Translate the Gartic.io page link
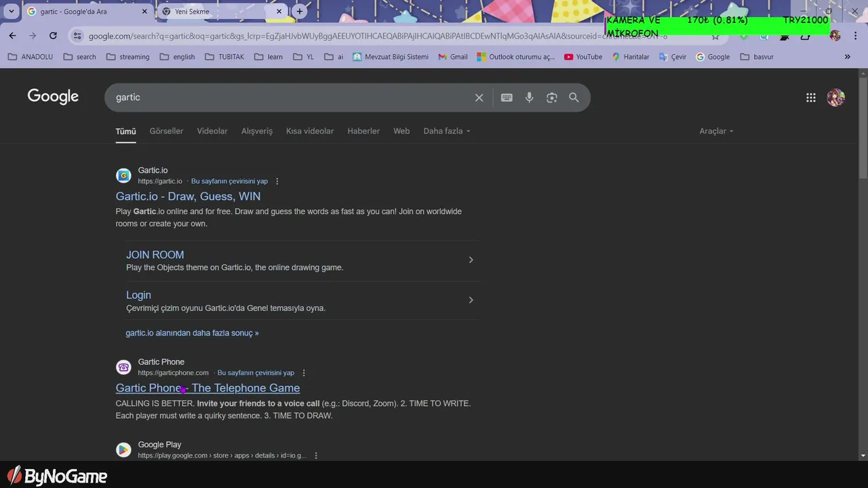 coord(229,182)
